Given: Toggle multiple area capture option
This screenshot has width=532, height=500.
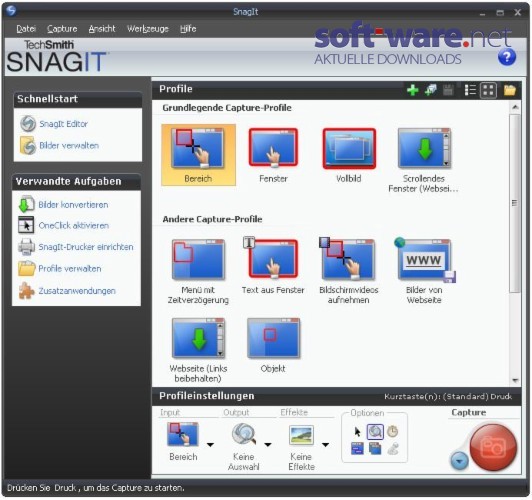Looking at the screenshot, I should 375,448.
